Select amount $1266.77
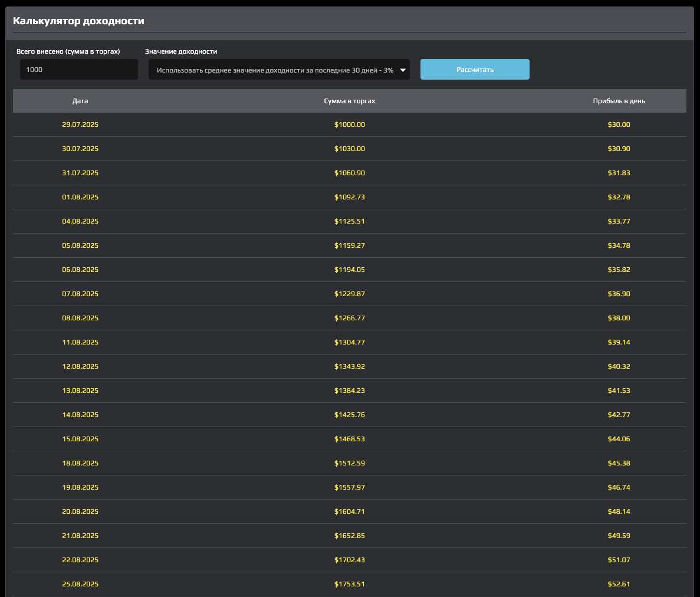The width and height of the screenshot is (700, 597). [x=350, y=318]
